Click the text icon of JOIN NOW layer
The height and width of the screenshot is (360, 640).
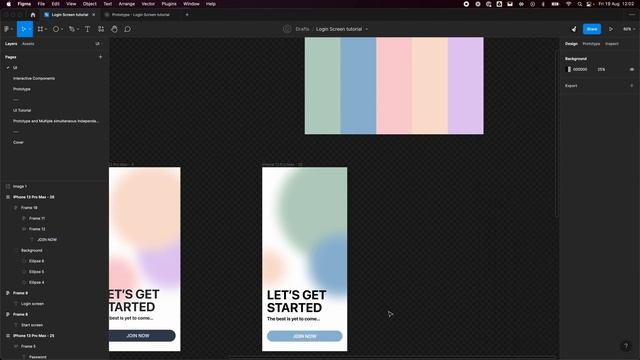pos(32,240)
